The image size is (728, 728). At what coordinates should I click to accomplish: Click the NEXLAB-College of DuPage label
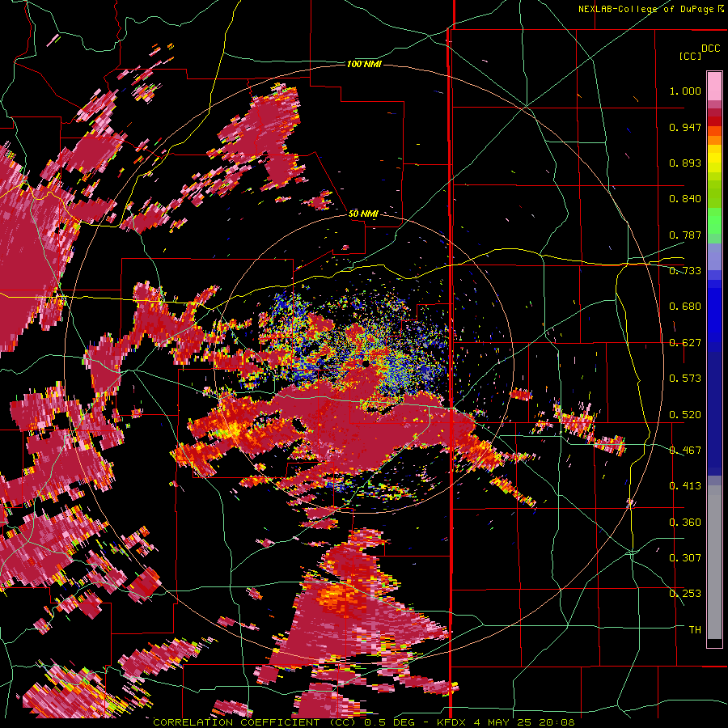(651, 9)
